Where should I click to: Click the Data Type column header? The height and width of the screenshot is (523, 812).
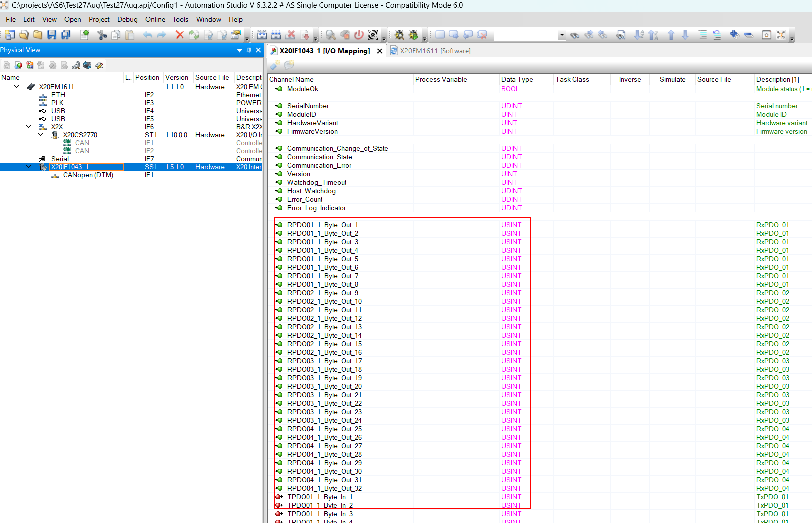click(x=517, y=79)
